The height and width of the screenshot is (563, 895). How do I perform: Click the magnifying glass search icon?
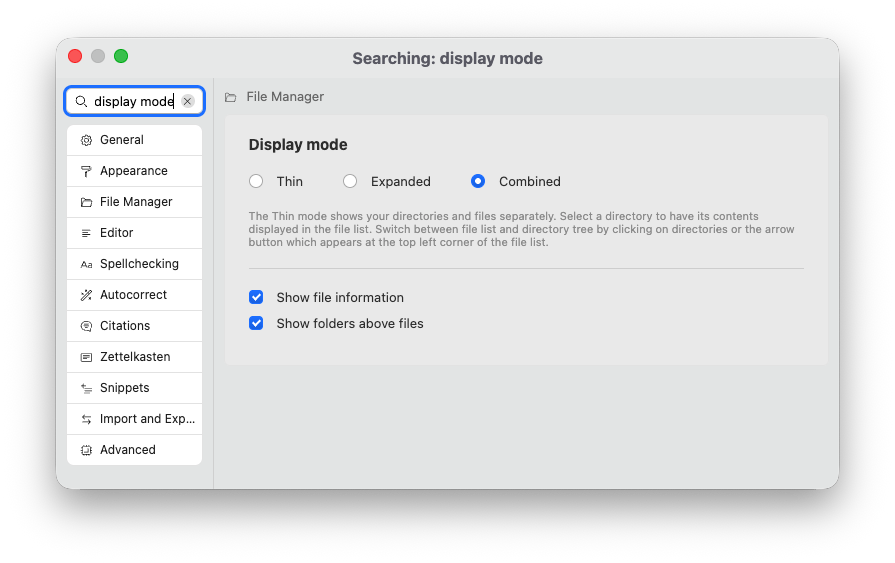tap(81, 101)
